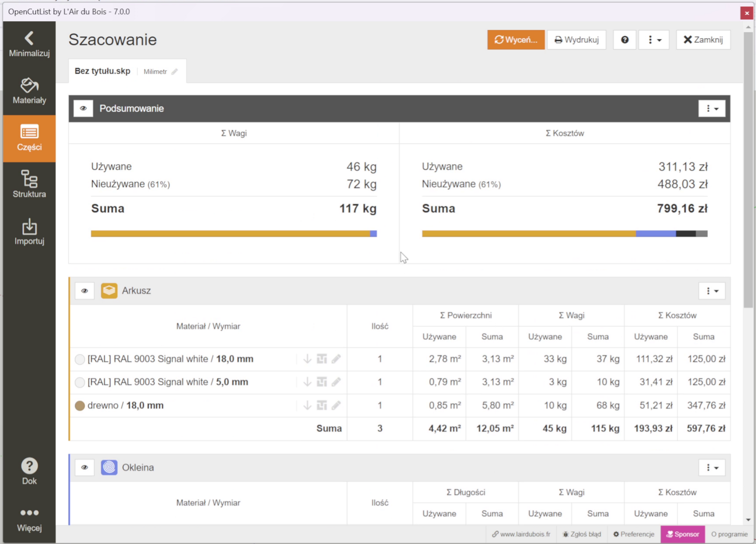The width and height of the screenshot is (756, 544).
Task: Hide the Arkusz section with eye icon
Action: click(85, 291)
